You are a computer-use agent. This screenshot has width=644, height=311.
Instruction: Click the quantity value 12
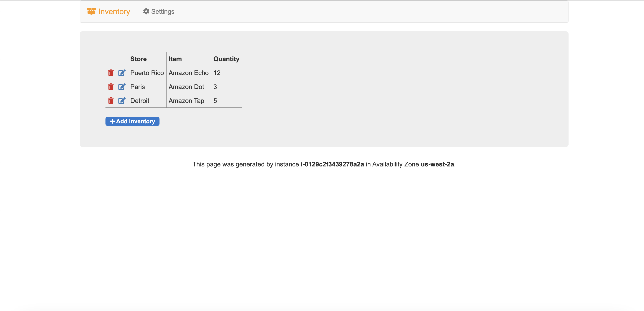coord(217,73)
